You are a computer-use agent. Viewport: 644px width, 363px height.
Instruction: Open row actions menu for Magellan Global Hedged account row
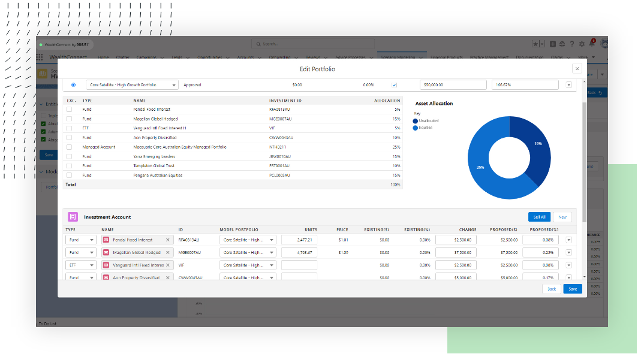[569, 253]
